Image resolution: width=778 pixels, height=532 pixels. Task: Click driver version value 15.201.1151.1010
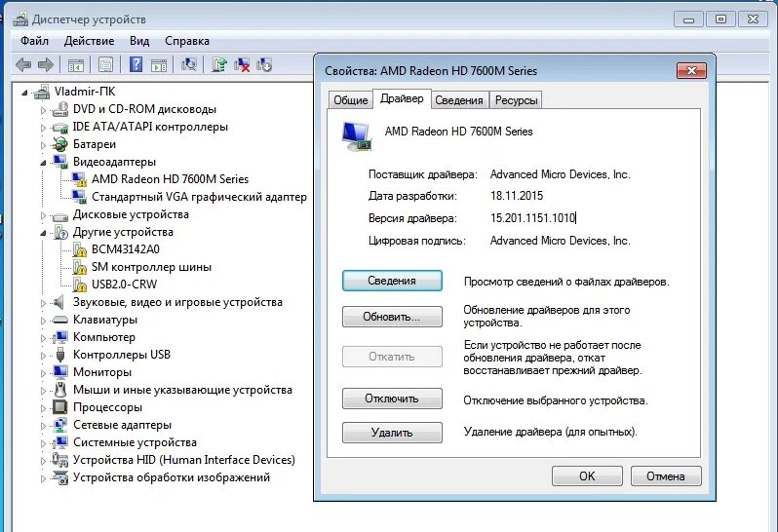(533, 218)
